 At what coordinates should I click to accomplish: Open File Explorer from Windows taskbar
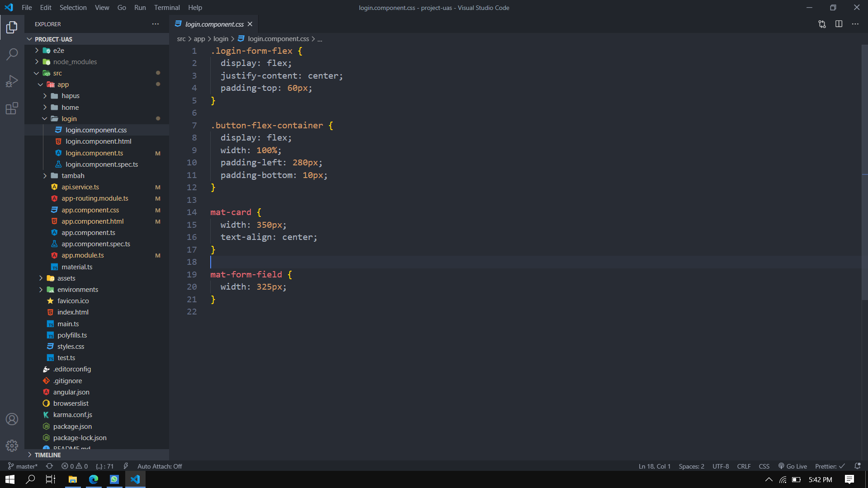click(72, 479)
